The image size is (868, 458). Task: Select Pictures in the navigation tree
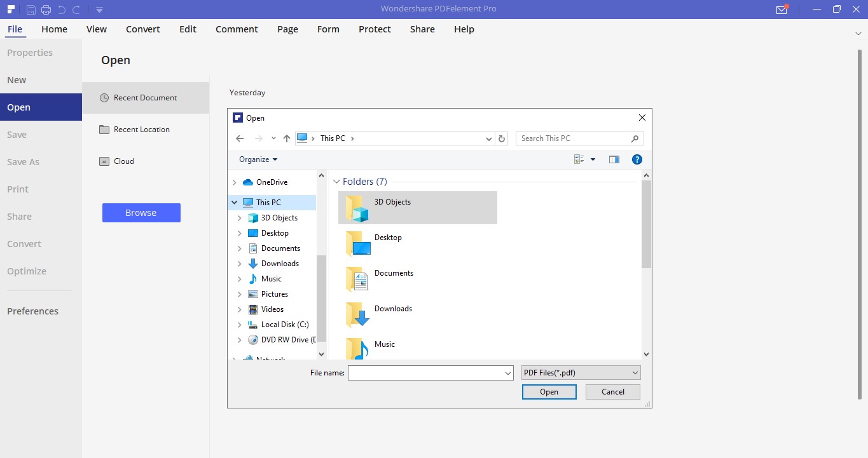tap(275, 294)
